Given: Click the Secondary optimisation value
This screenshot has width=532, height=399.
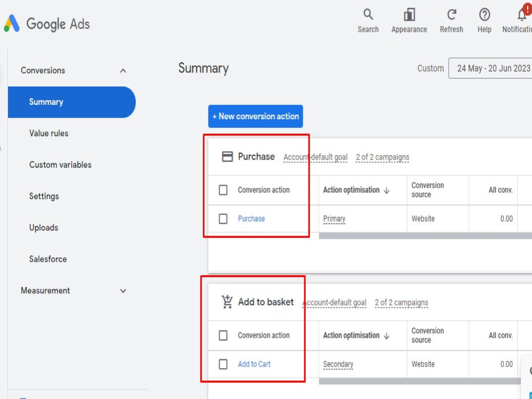Looking at the screenshot, I should [x=338, y=365].
